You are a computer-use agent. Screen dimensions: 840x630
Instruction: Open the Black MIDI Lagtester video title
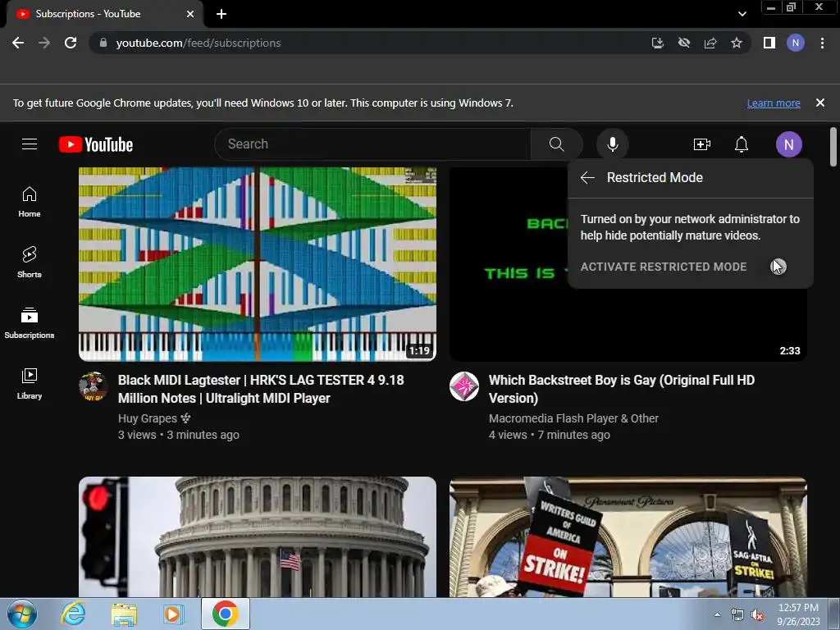pyautogui.click(x=261, y=389)
